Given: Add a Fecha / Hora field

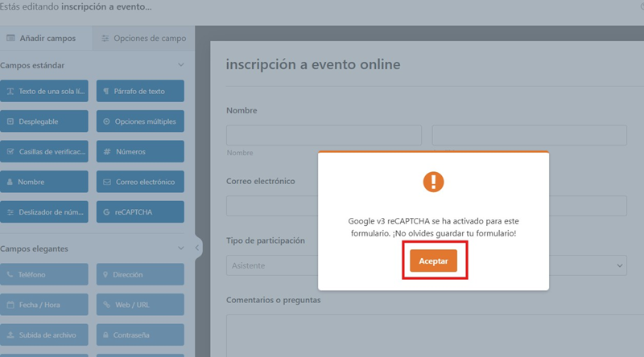Looking at the screenshot, I should 44,305.
